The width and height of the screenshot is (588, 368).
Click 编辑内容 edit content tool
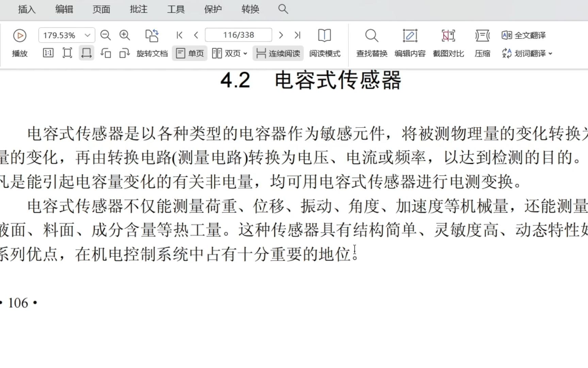(x=410, y=43)
